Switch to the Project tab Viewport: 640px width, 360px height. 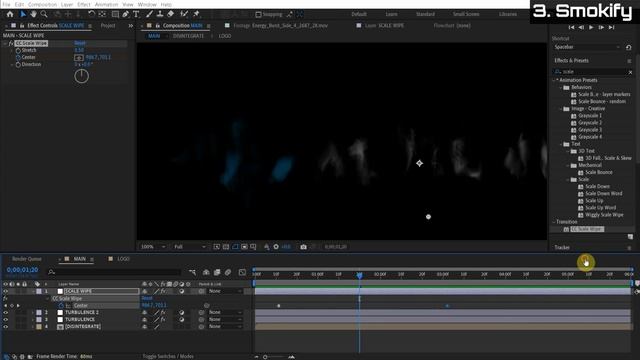(x=108, y=26)
